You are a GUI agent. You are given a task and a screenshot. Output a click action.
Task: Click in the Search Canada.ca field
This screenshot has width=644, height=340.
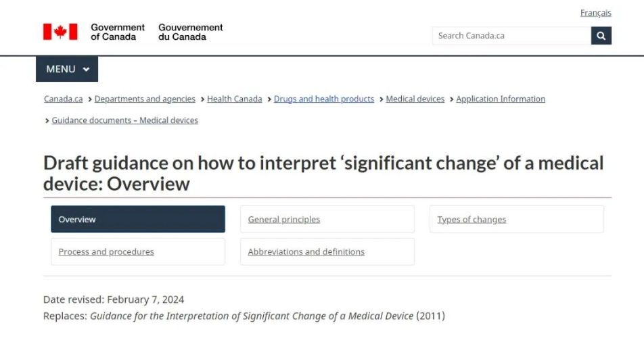(x=511, y=36)
